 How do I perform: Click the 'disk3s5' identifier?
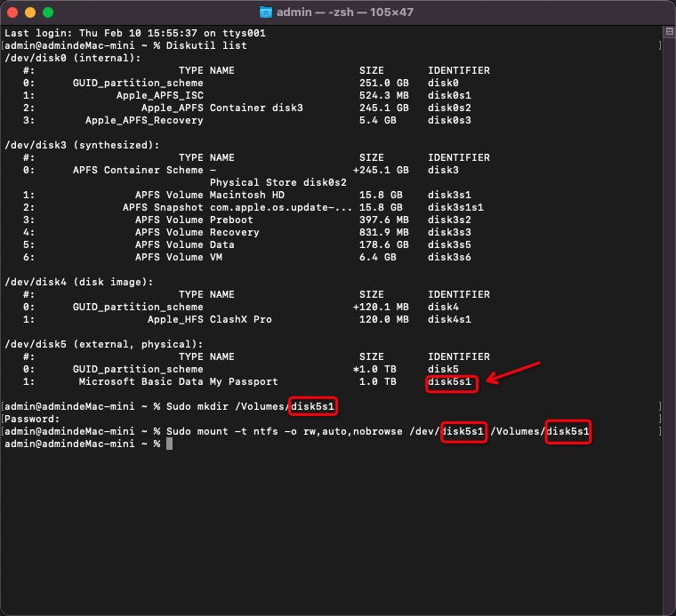pyautogui.click(x=449, y=245)
